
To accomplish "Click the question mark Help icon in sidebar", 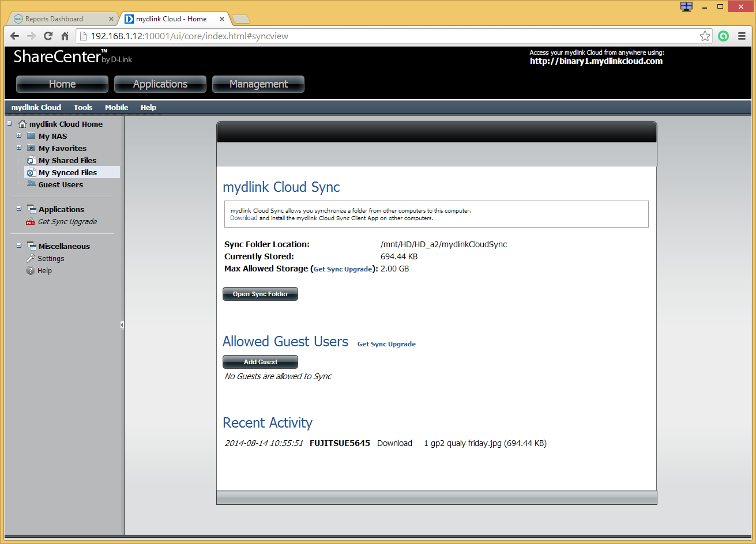I will coord(31,271).
